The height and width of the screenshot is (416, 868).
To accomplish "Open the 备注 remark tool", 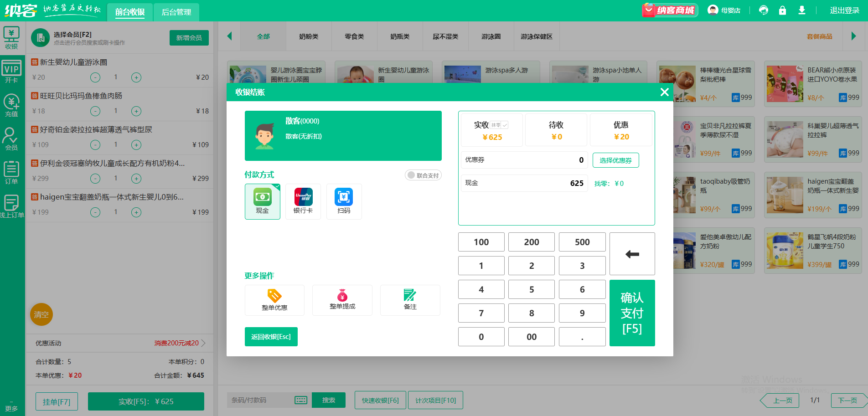I will coord(410,300).
